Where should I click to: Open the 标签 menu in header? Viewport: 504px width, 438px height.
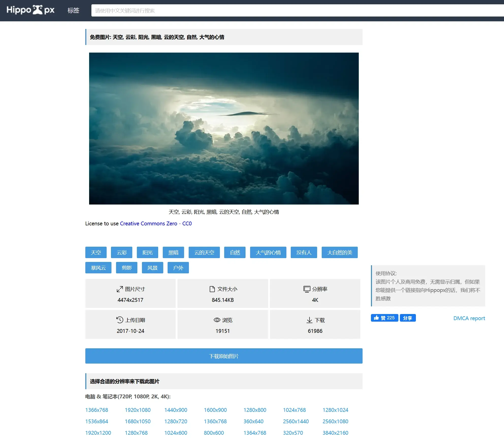[x=73, y=10]
